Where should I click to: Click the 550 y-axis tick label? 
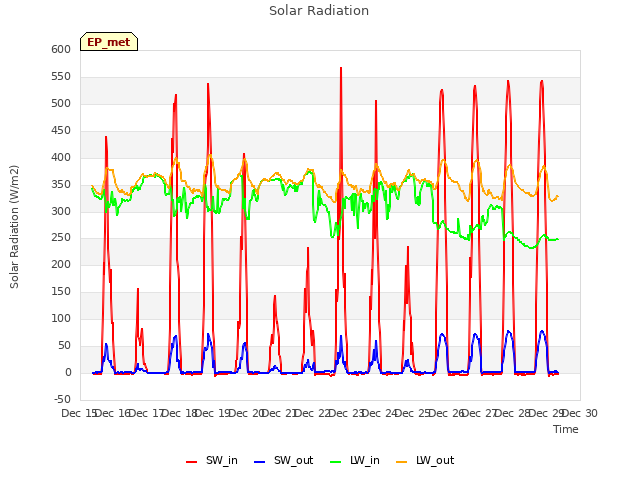coord(61,76)
